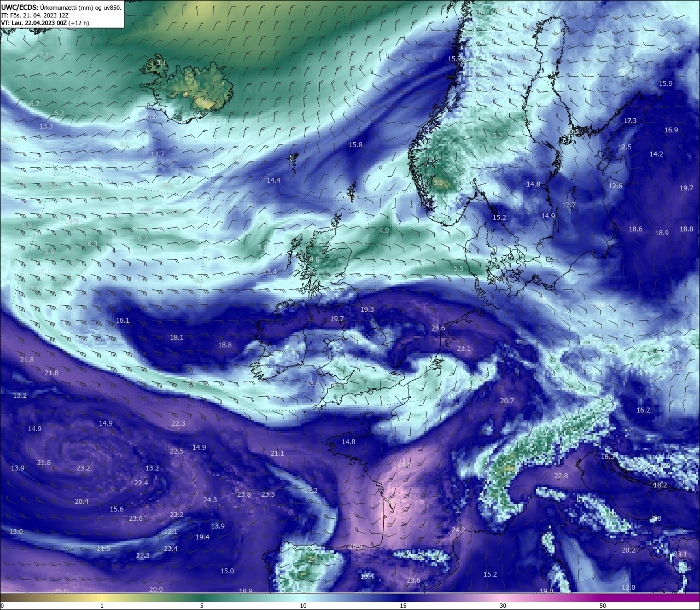Click the value 23.4 in the southwest
The height and width of the screenshot is (610, 700).
click(171, 549)
